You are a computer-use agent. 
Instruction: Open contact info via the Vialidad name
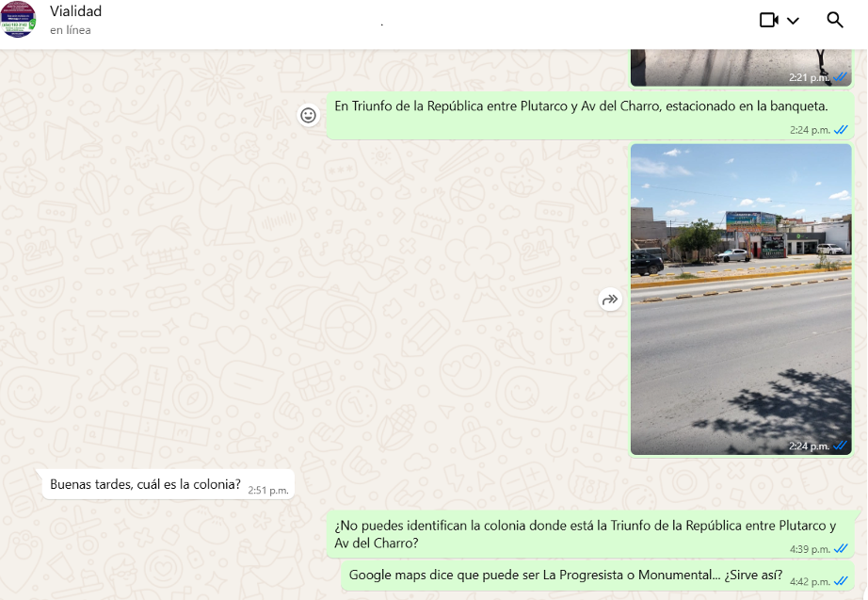[75, 11]
